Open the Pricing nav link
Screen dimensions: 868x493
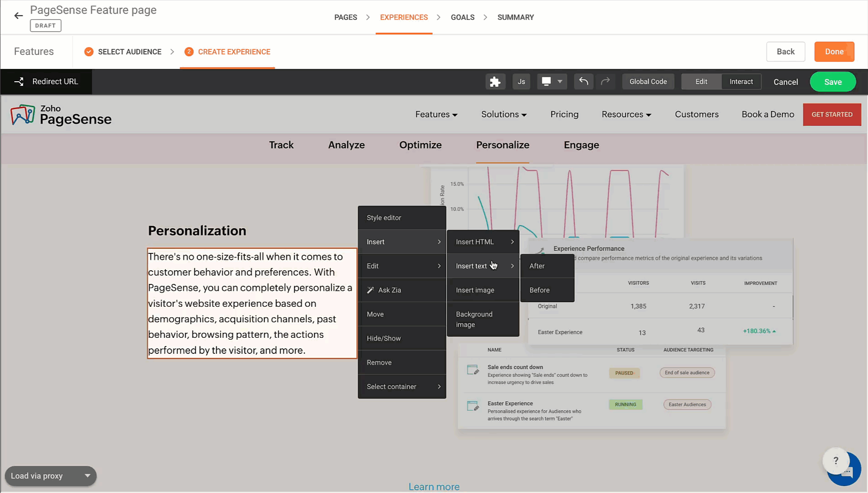pyautogui.click(x=564, y=115)
